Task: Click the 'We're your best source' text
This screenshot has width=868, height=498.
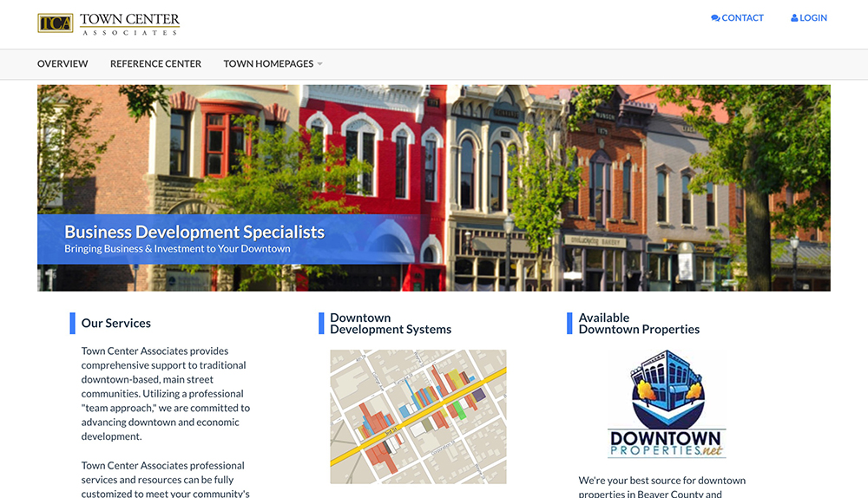Action: pyautogui.click(x=661, y=481)
